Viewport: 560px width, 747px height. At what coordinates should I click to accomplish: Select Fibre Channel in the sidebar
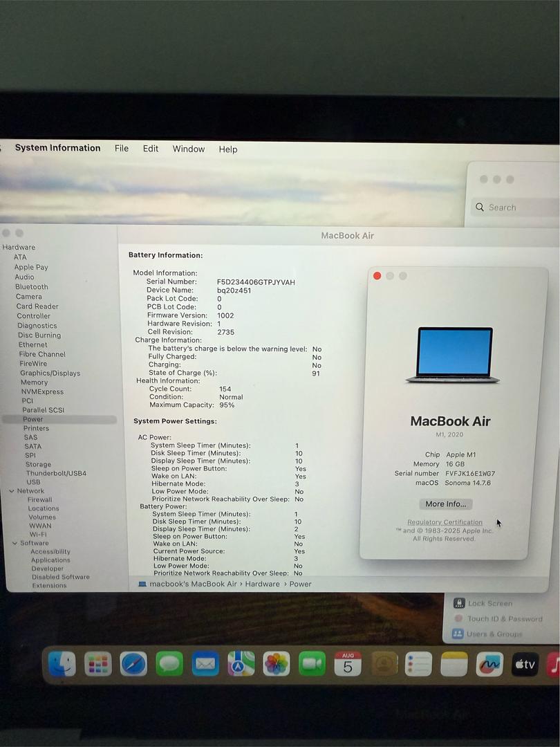42,354
